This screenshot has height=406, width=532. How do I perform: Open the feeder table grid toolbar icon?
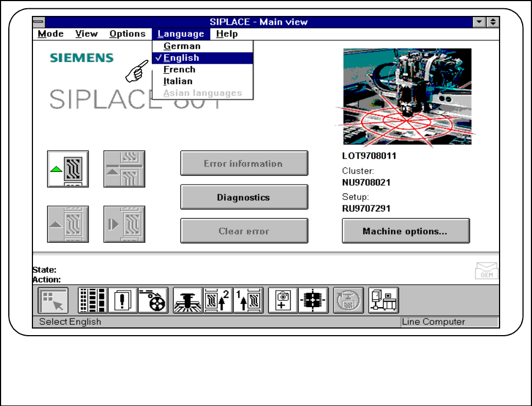93,300
